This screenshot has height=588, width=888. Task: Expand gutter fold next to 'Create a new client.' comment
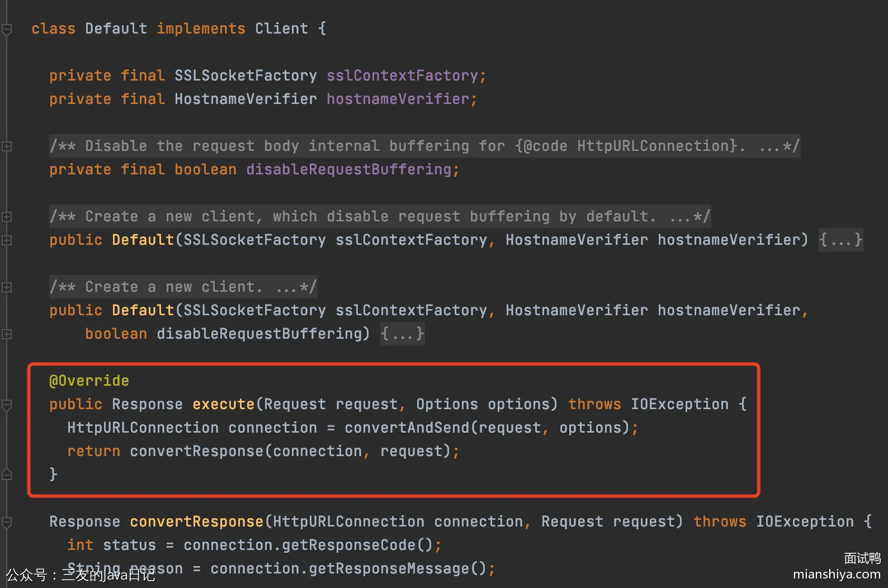pos(7,287)
